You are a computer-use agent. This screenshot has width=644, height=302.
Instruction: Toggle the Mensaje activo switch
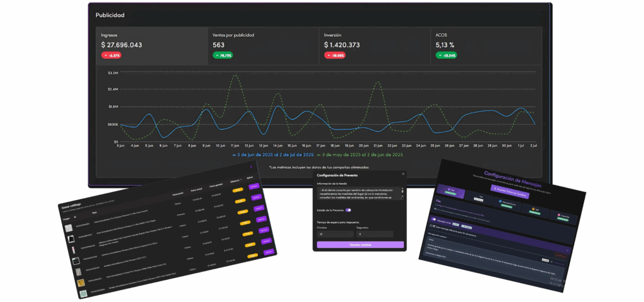(434, 219)
